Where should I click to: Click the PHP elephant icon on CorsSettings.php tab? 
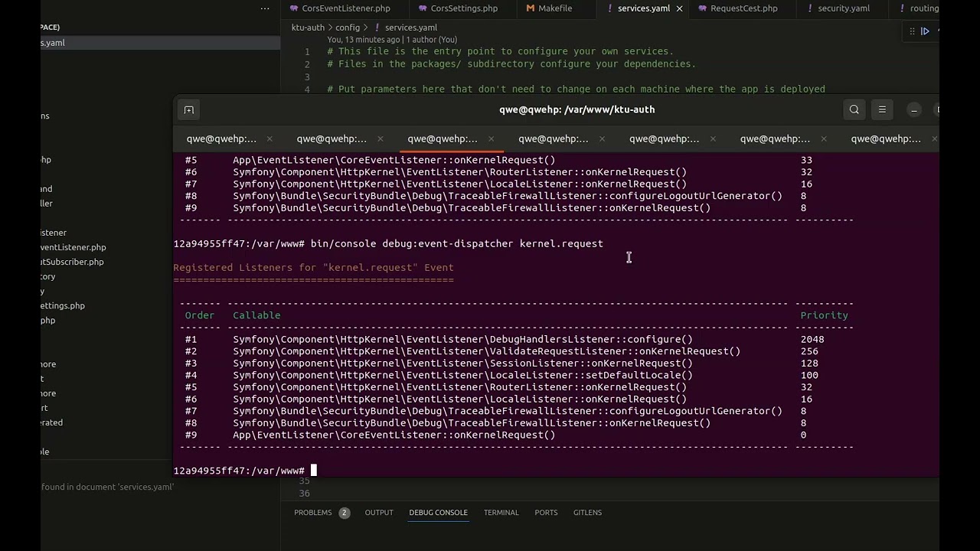(x=423, y=8)
